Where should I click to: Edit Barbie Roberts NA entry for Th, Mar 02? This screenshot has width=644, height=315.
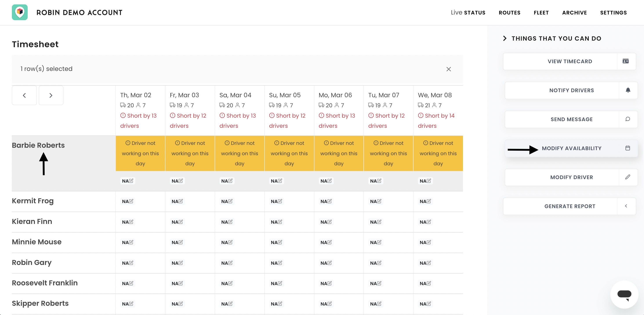pyautogui.click(x=128, y=181)
